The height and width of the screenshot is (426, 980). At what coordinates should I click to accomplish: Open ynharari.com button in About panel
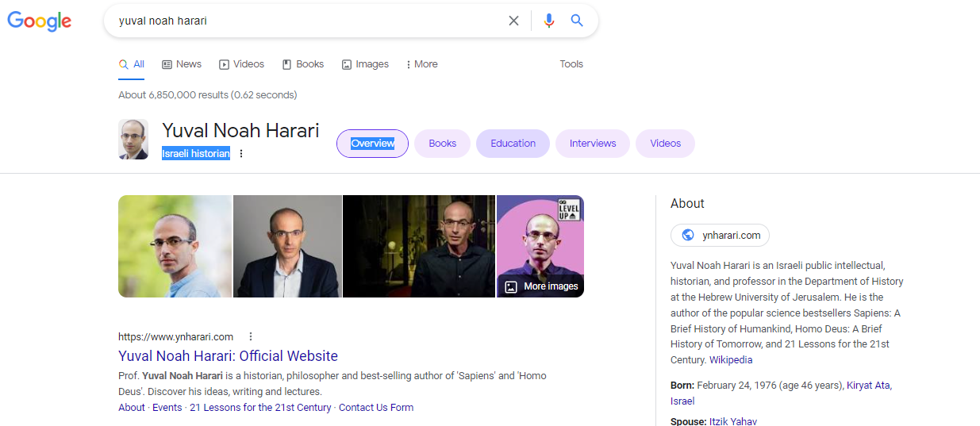coord(720,235)
